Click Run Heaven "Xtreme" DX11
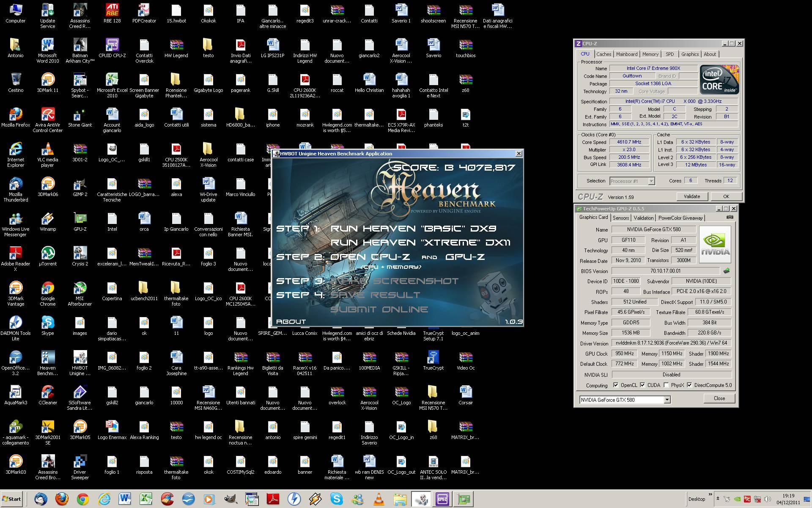 [x=420, y=243]
